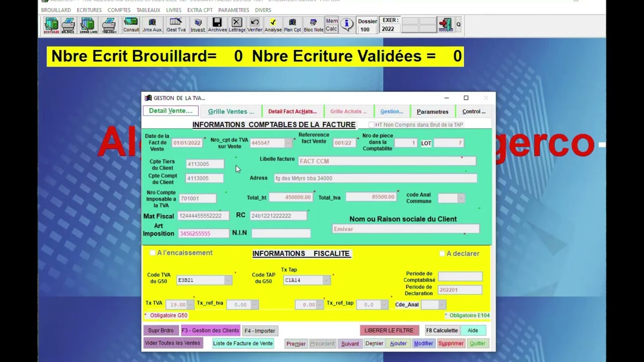Click the Ajouter button
The width and height of the screenshot is (644, 362).
398,344
